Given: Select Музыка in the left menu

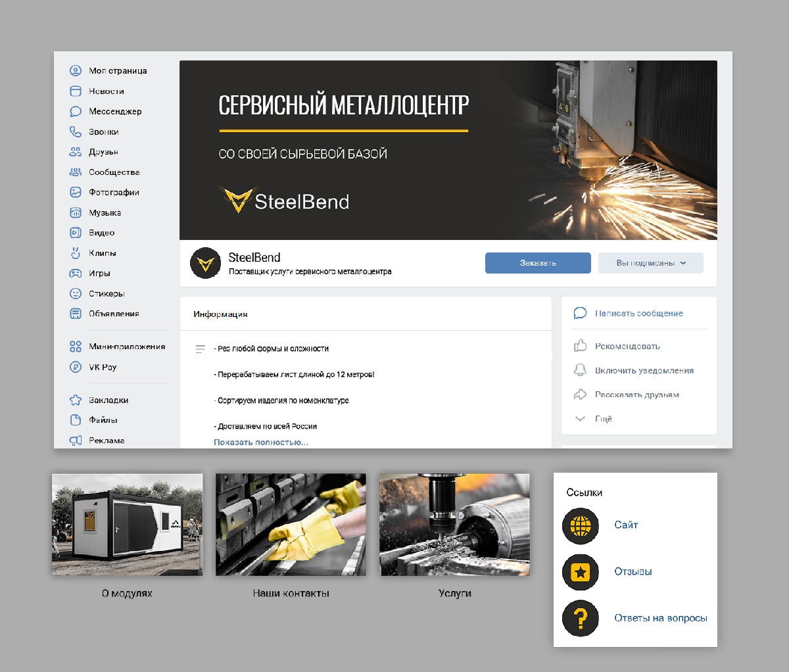Looking at the screenshot, I should coord(105,213).
